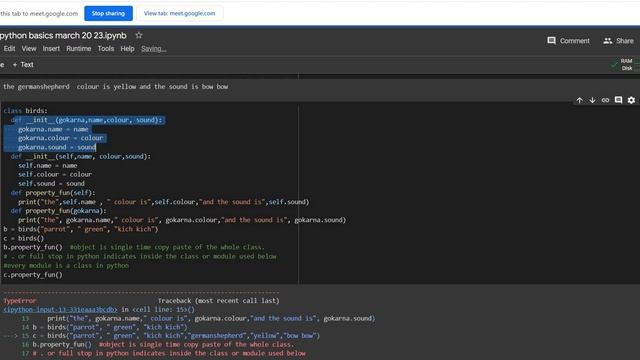Open the Tools menu

click(106, 49)
